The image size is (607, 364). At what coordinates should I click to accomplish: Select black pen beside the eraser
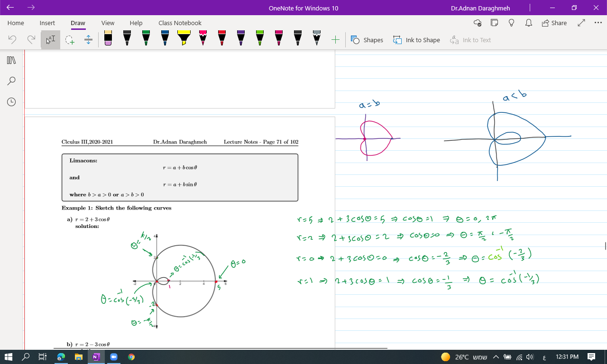click(x=127, y=38)
